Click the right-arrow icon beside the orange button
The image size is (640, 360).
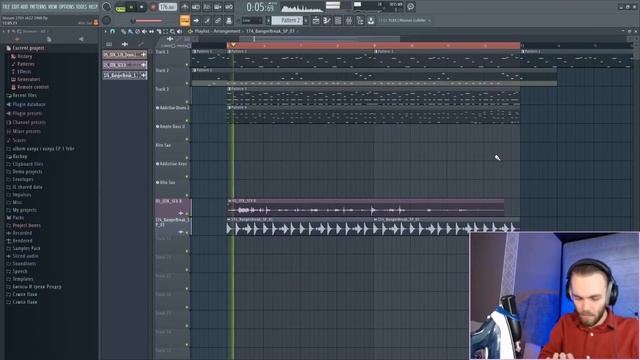click(196, 20)
